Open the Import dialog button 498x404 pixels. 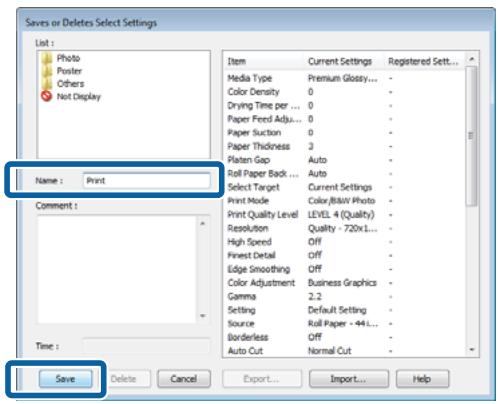coord(348,379)
